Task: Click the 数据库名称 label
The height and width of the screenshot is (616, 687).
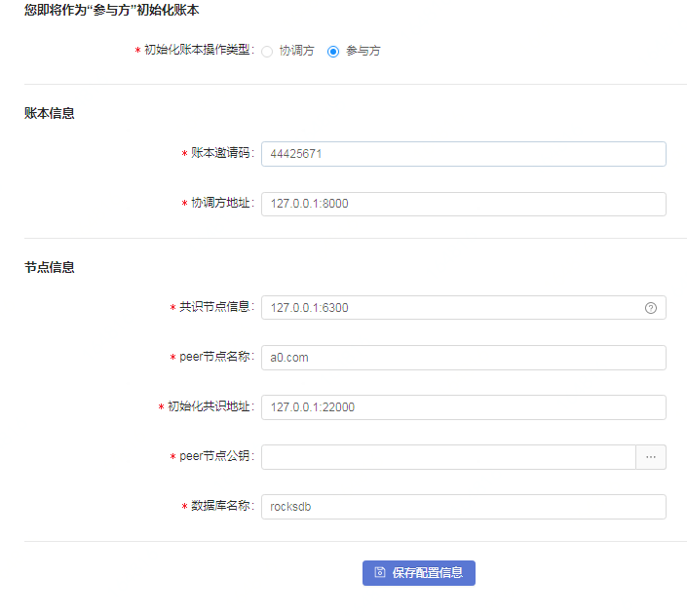Action: tap(222, 506)
